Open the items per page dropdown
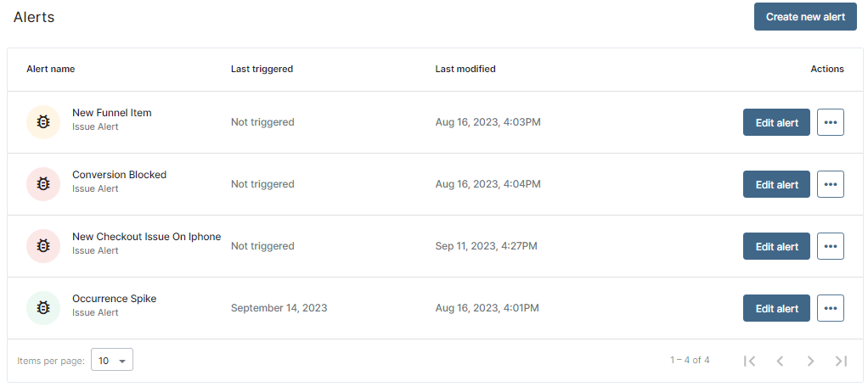This screenshot has width=868, height=387. pos(112,361)
